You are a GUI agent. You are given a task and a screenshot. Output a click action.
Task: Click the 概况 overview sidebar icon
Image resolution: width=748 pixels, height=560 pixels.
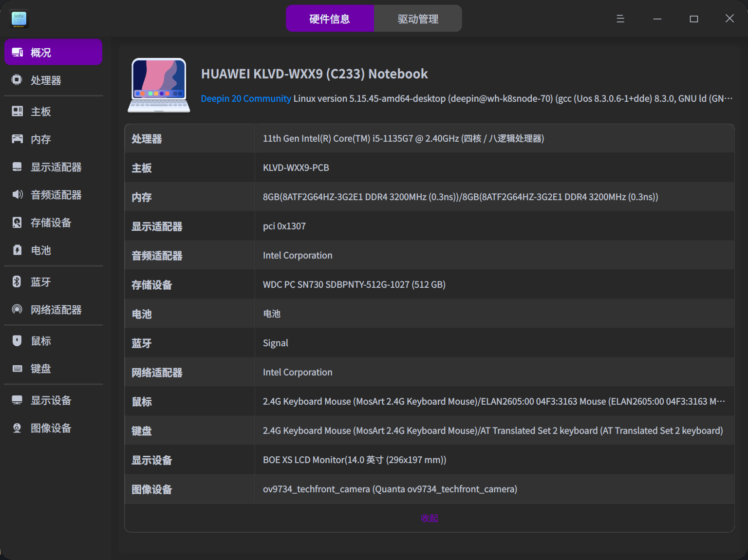(x=18, y=52)
